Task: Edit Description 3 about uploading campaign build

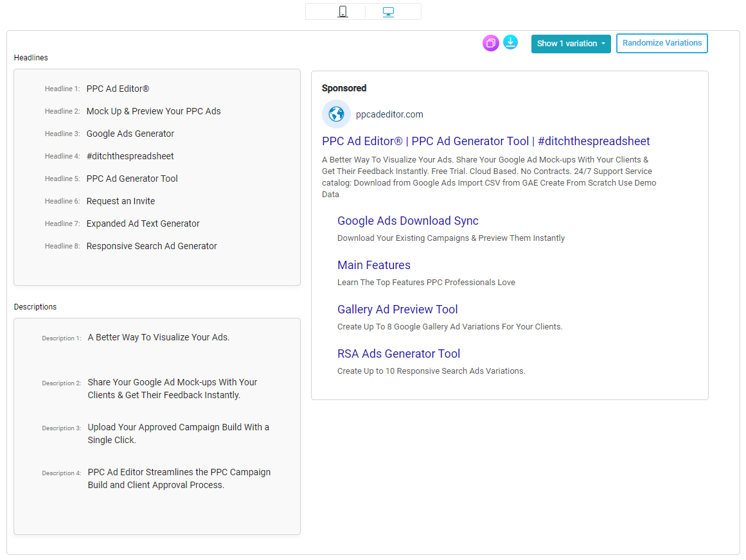Action: (x=178, y=433)
